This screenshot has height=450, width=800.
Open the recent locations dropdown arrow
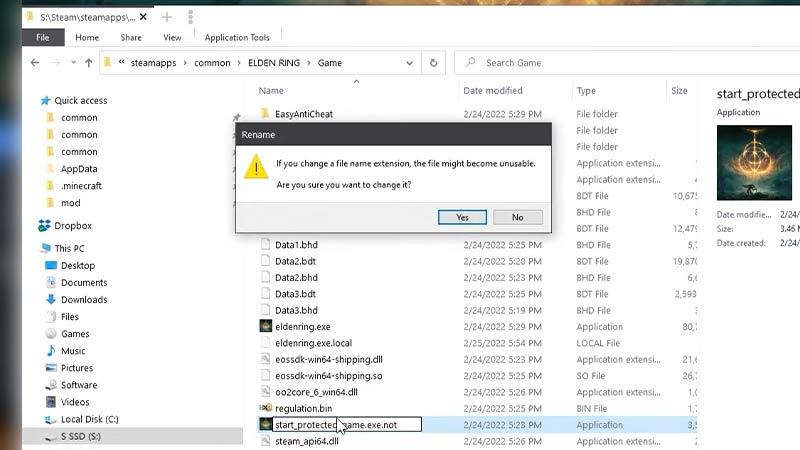coord(72,63)
